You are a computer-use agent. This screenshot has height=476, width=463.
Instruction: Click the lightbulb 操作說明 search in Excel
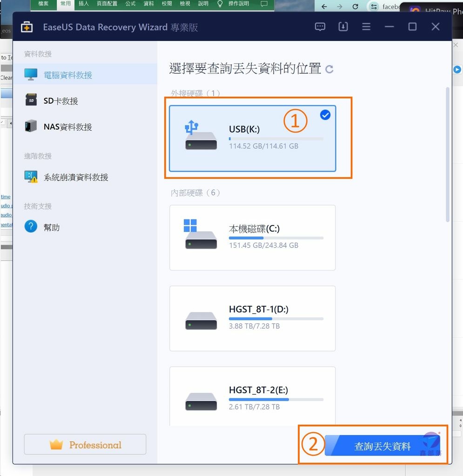click(x=233, y=4)
